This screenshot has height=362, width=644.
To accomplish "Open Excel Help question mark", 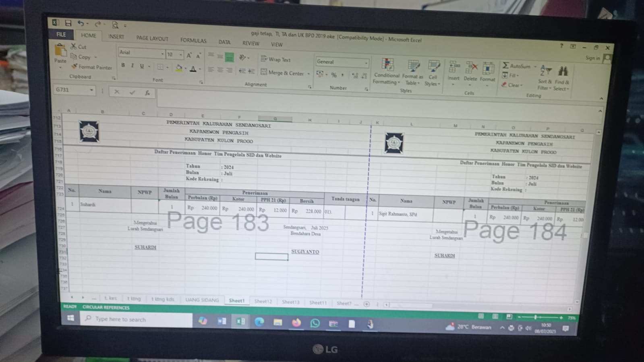I will (x=561, y=46).
